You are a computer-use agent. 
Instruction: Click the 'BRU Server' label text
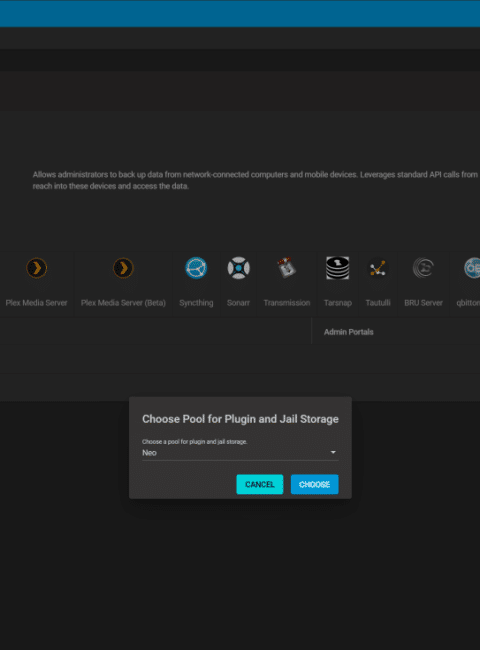click(x=423, y=303)
